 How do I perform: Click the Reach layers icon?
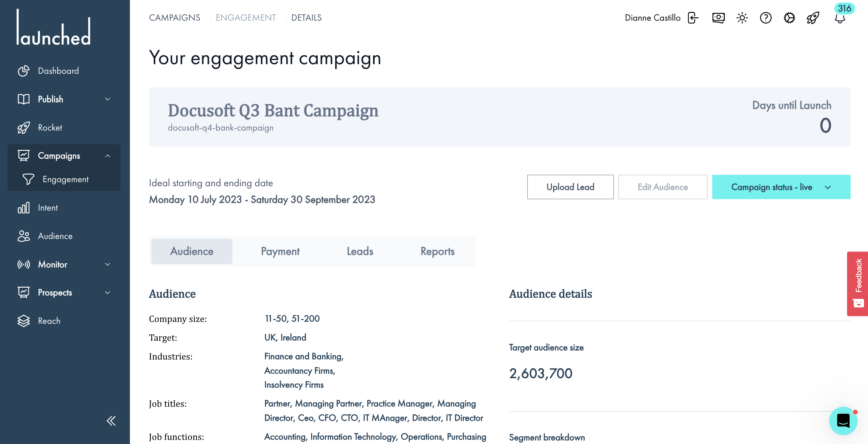(24, 321)
